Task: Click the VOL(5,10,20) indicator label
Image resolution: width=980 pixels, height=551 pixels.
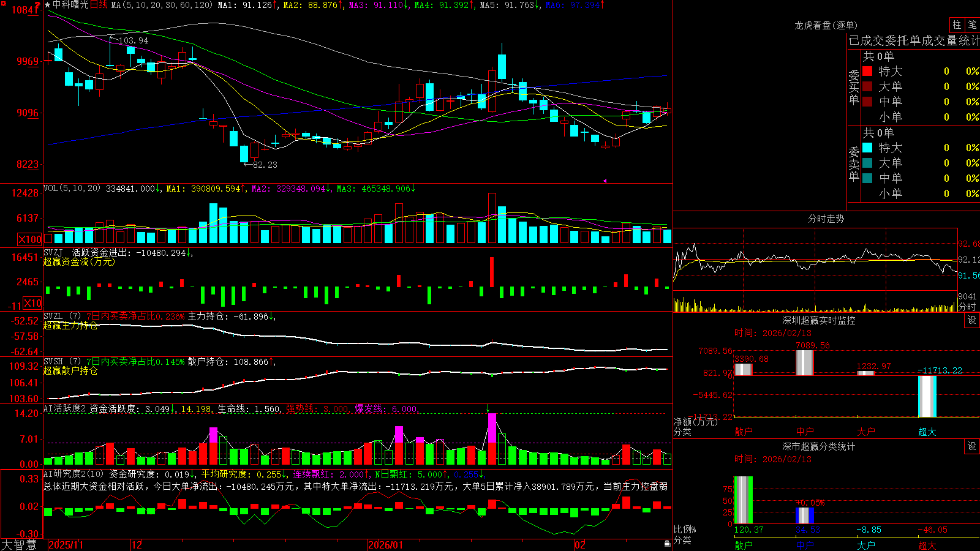Action: 72,189
